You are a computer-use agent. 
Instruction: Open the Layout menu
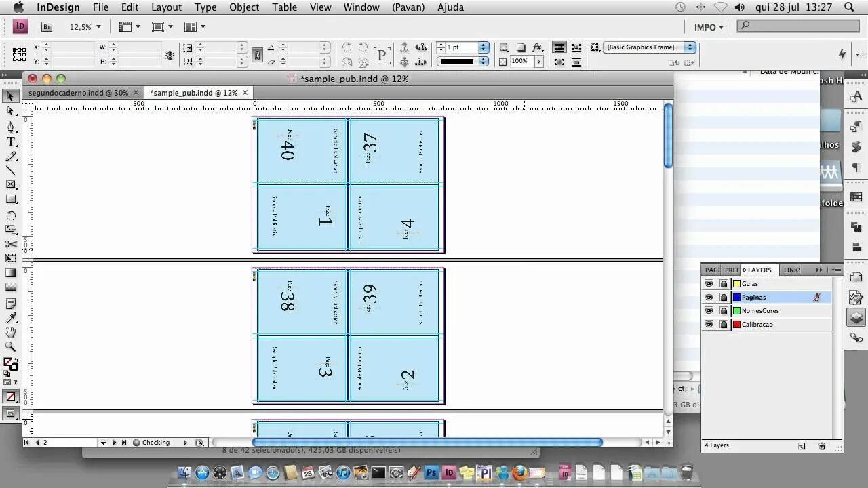(166, 7)
